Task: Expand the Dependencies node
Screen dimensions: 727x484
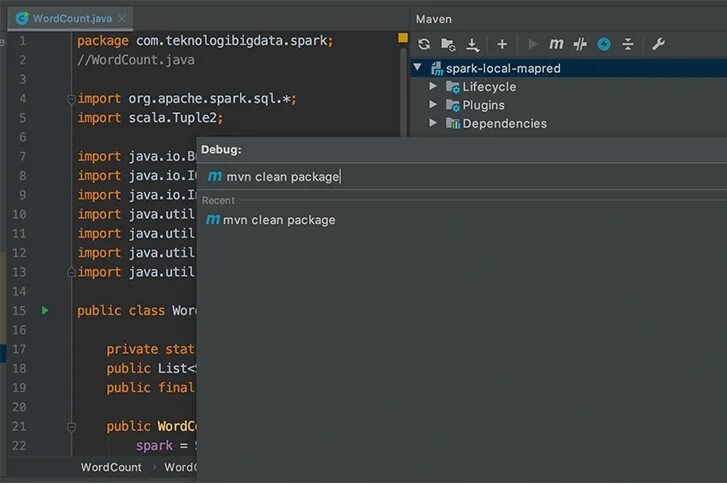Action: 433,123
